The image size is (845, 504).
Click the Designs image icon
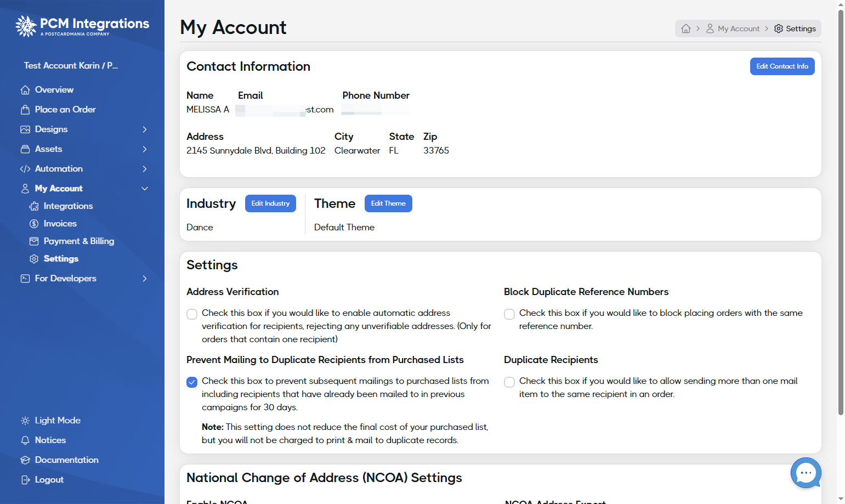(x=25, y=129)
